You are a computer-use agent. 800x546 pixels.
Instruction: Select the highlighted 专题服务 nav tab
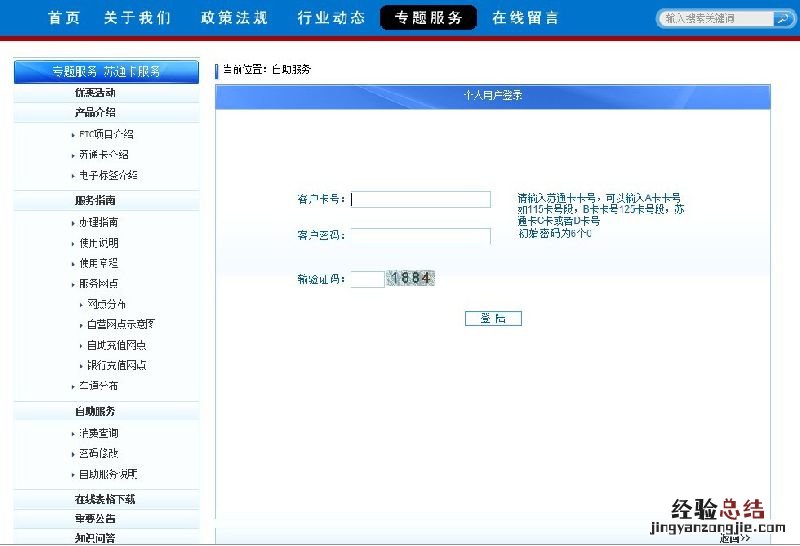(x=429, y=18)
